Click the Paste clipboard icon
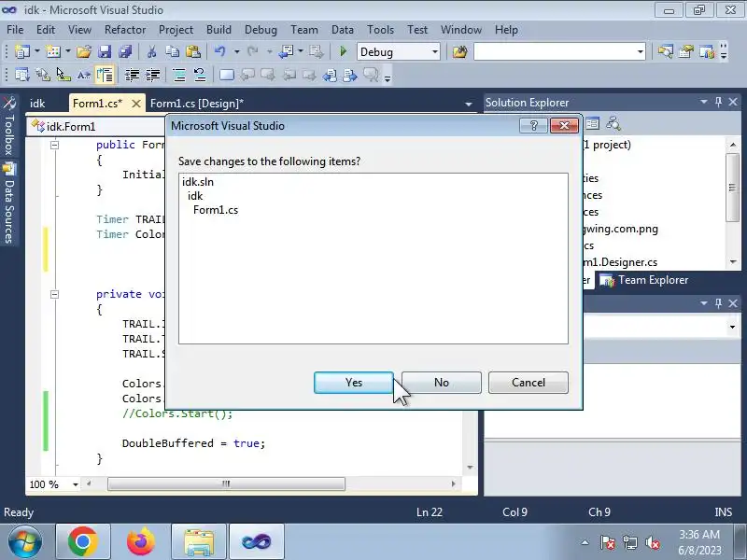The image size is (747, 560). pos(192,51)
